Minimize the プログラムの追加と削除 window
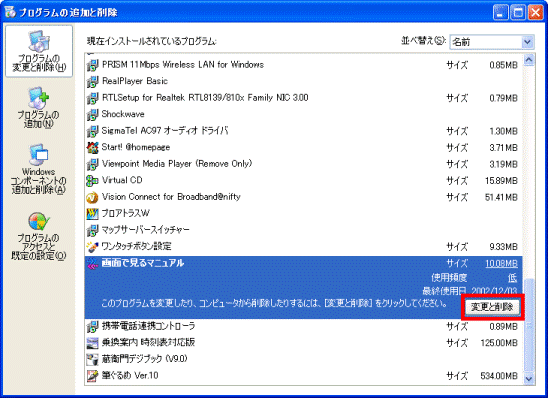The height and width of the screenshot is (398, 548). tap(500, 13)
